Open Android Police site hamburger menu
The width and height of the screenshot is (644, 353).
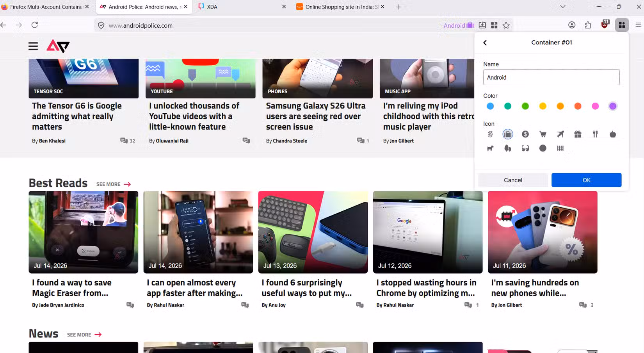pos(33,46)
